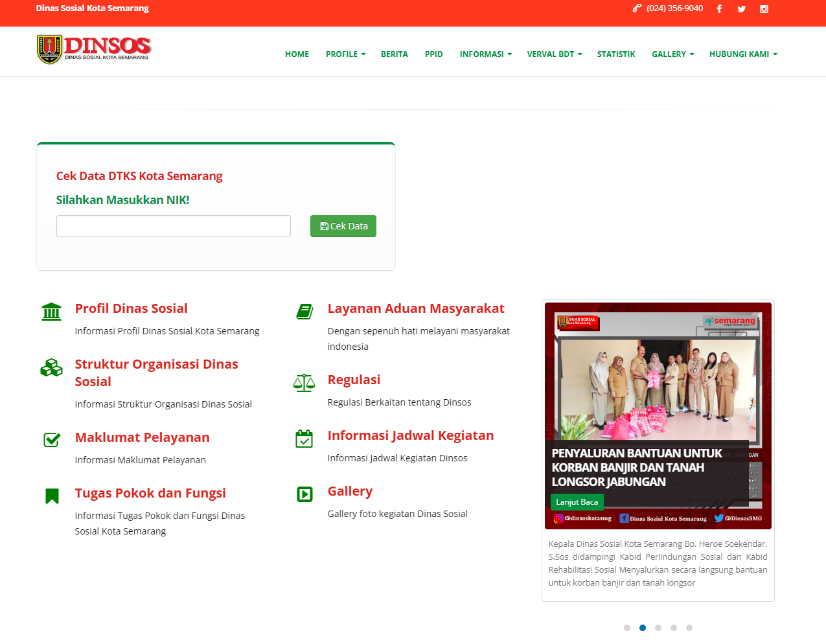The image size is (826, 644).
Task: Expand the PROFILE dropdown menu
Action: 345,54
